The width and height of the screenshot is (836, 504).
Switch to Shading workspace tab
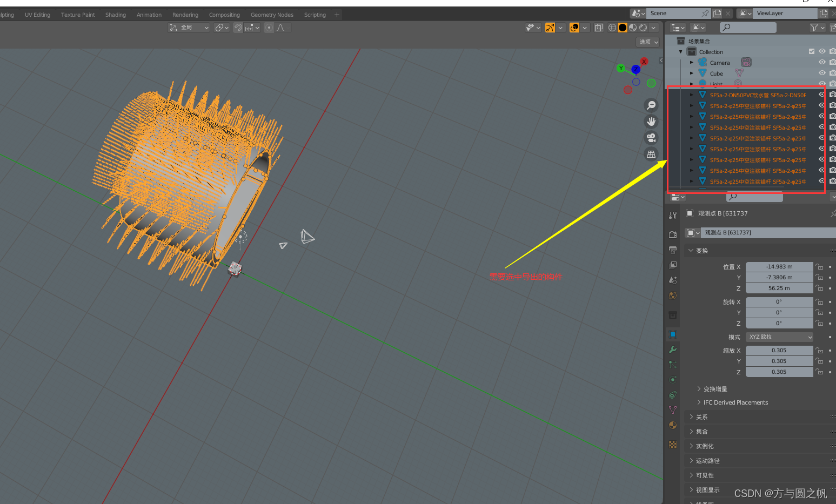point(116,15)
